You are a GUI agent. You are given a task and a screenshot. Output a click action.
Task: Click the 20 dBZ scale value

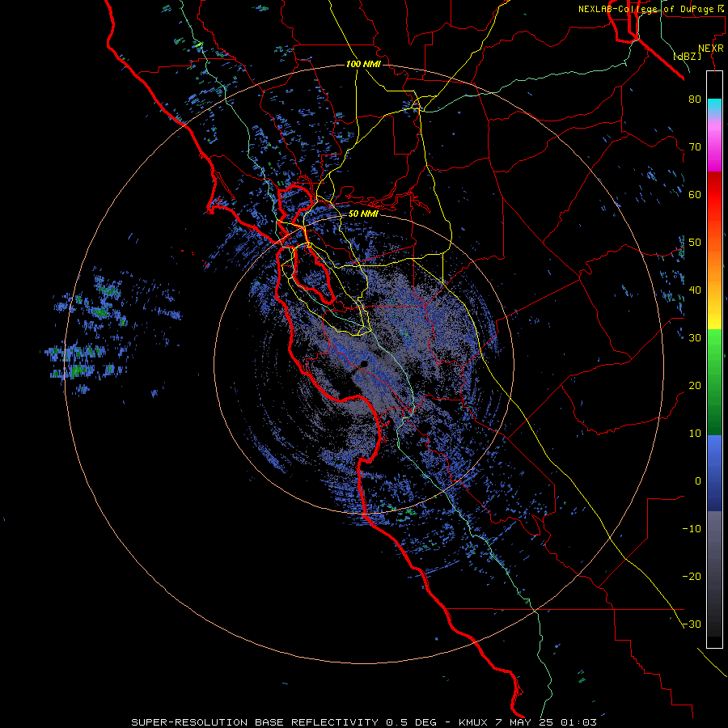click(x=695, y=386)
